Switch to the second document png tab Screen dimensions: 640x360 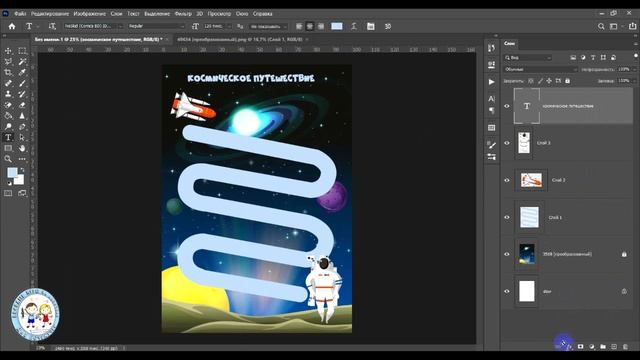point(241,40)
